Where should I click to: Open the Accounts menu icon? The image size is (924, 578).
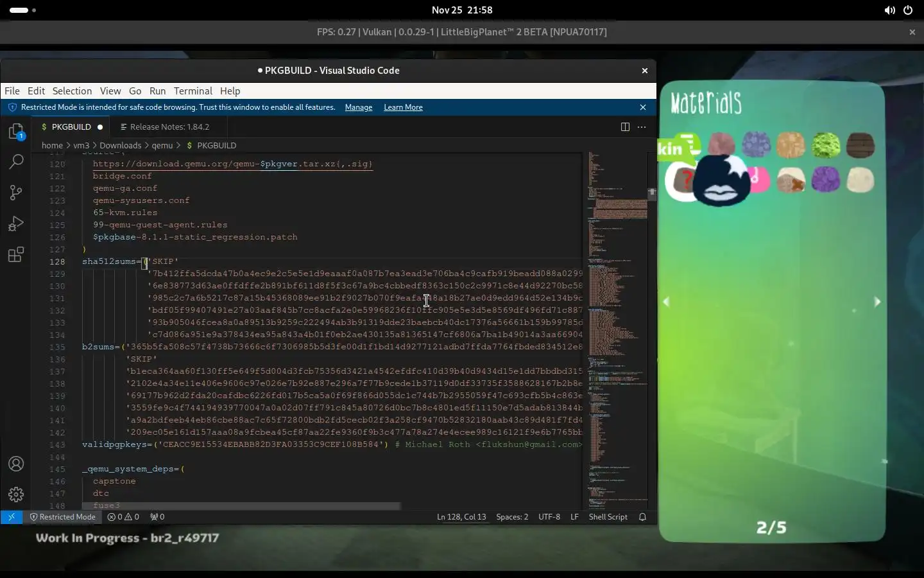pos(16,464)
